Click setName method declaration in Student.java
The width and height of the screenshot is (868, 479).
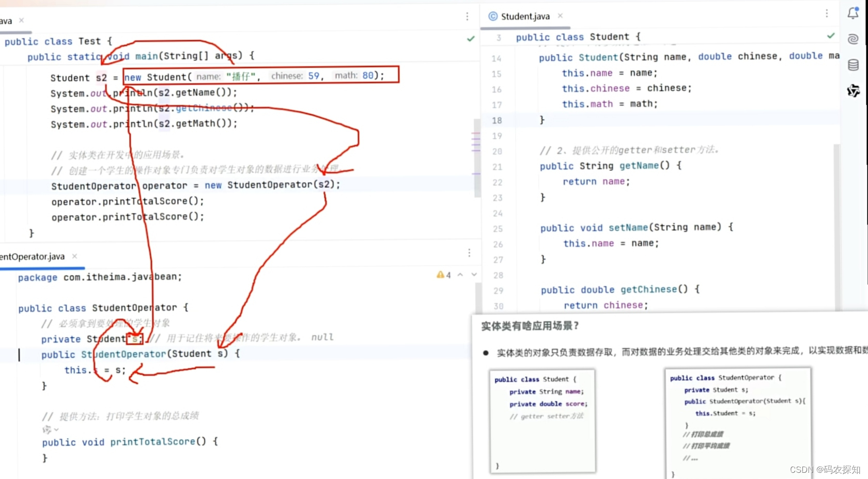[x=637, y=228]
